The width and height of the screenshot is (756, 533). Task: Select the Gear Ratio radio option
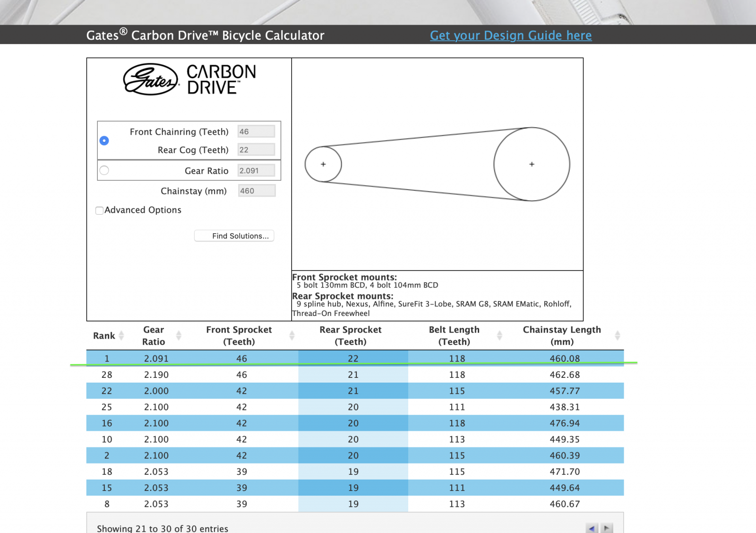point(104,170)
